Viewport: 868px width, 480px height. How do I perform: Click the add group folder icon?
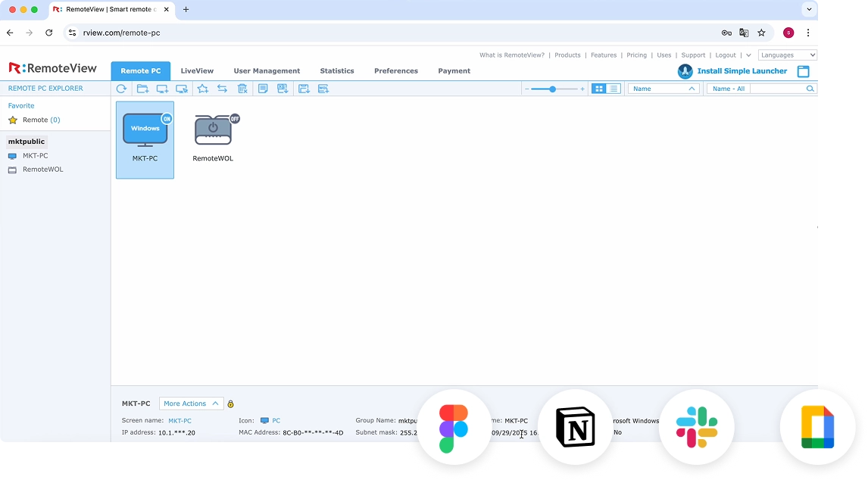pos(142,89)
